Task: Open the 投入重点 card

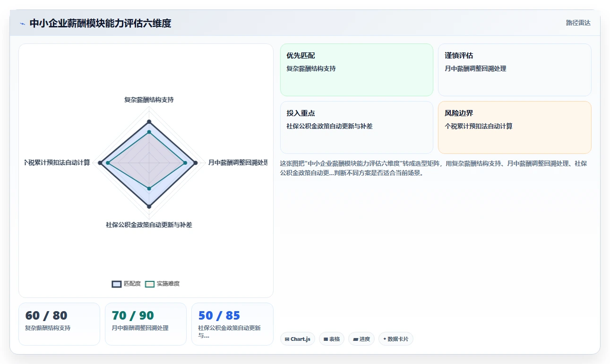Action: point(357,127)
